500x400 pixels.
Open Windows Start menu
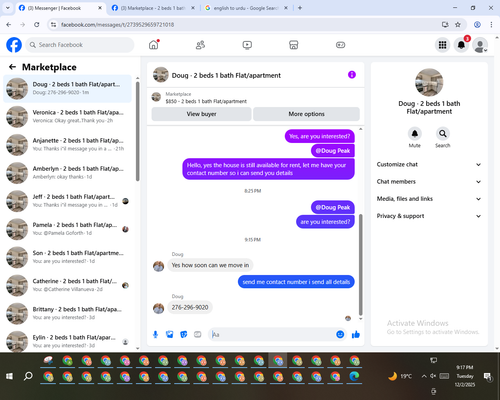[x=9, y=376]
